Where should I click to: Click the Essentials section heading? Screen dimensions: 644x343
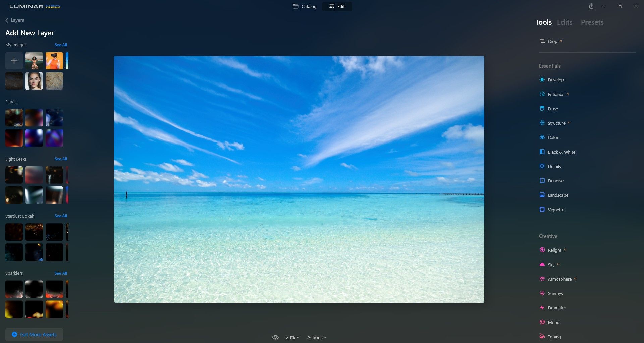point(550,66)
